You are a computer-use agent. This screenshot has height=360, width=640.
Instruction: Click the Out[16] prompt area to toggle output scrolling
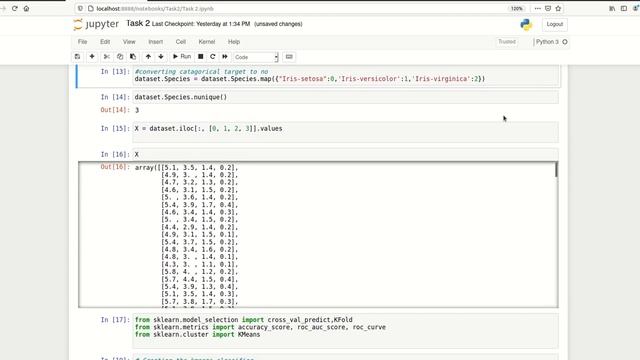105,235
